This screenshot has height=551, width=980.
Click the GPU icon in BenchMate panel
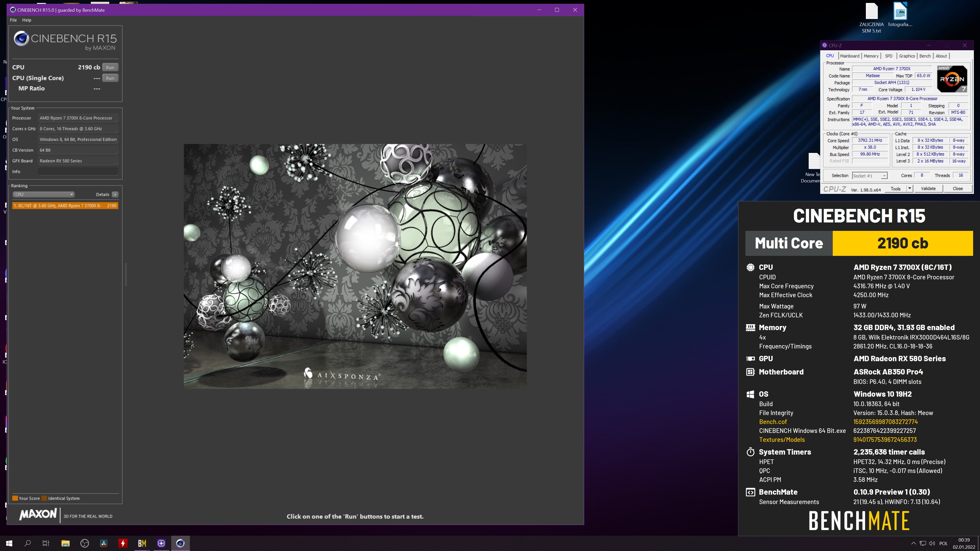pyautogui.click(x=750, y=359)
